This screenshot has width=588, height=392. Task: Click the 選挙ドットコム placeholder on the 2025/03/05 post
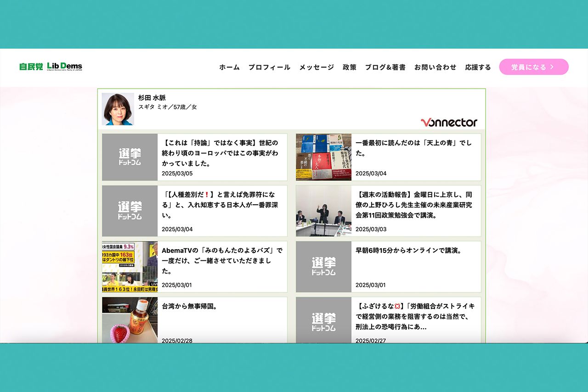point(130,157)
